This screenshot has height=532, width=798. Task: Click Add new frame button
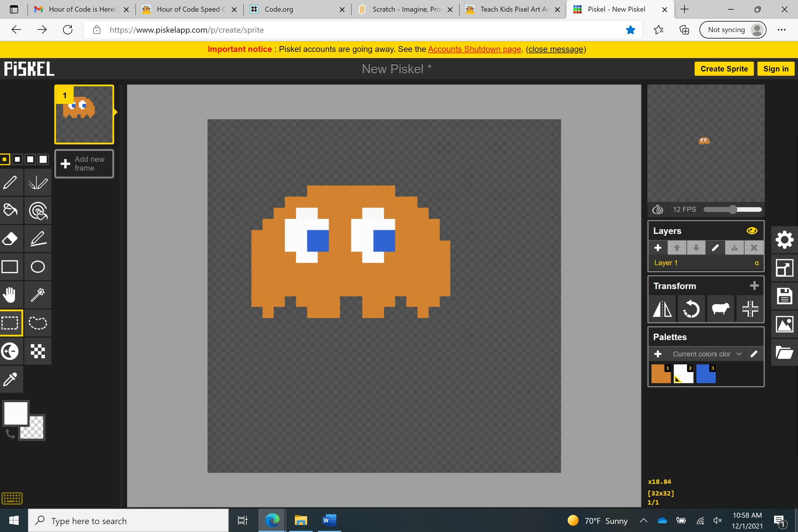(x=84, y=164)
